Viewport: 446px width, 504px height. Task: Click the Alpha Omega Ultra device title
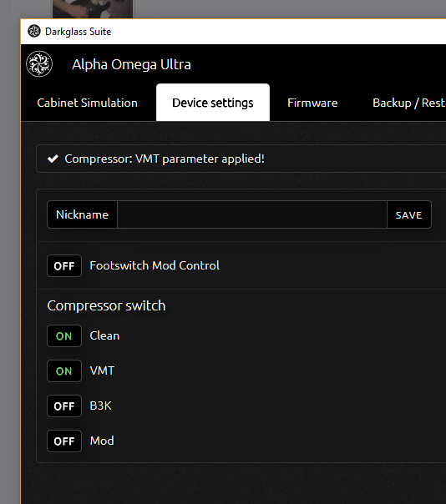pos(131,64)
